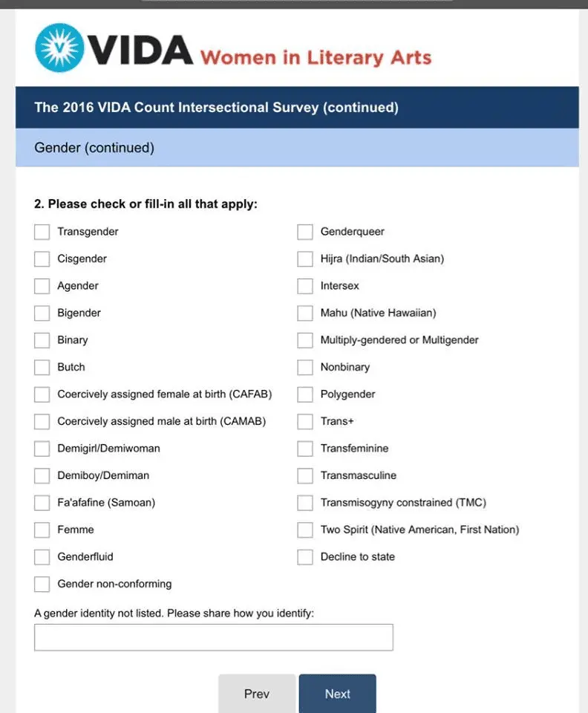The image size is (588, 713).
Task: Check Gender non-conforming checkbox
Action: coord(42,585)
